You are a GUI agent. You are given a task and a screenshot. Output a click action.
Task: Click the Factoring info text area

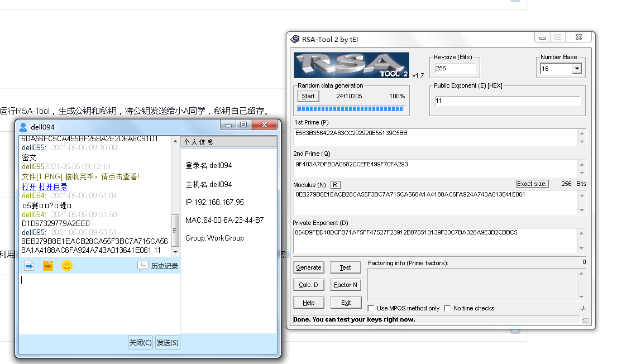click(x=472, y=285)
